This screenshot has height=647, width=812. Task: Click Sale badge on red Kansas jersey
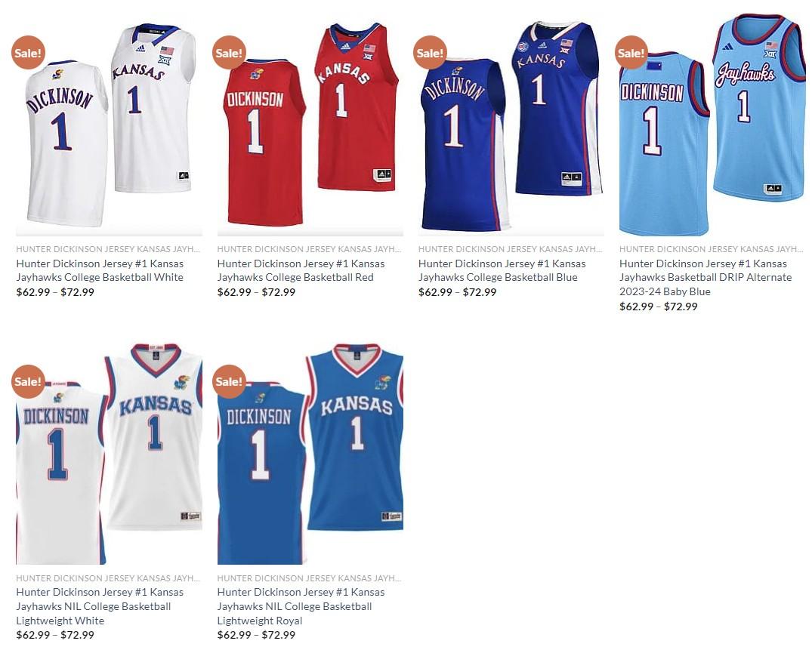[229, 53]
